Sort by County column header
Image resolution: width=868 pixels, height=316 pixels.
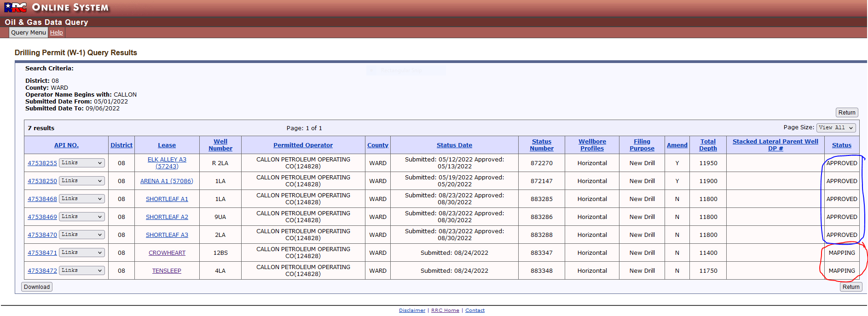tap(378, 145)
